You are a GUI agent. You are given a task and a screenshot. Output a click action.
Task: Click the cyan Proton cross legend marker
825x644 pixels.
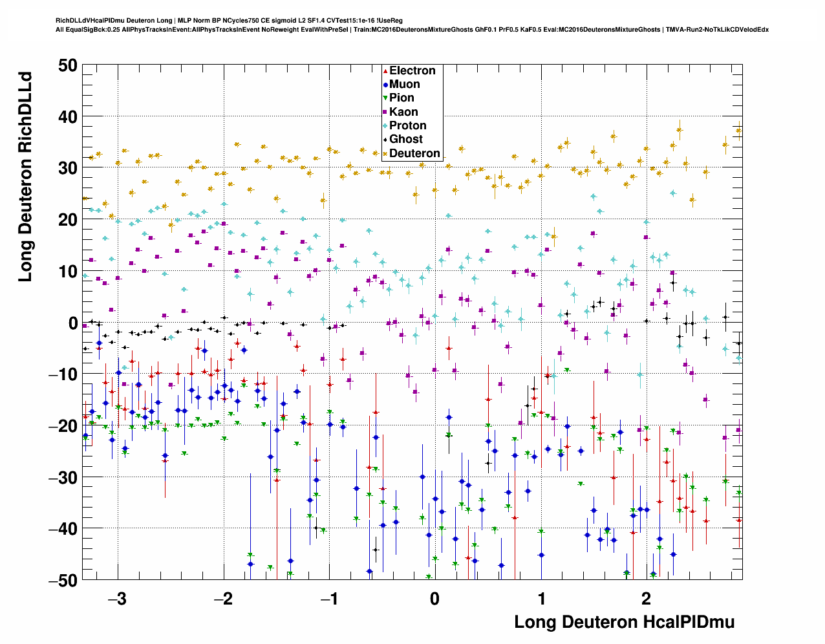[x=385, y=126]
